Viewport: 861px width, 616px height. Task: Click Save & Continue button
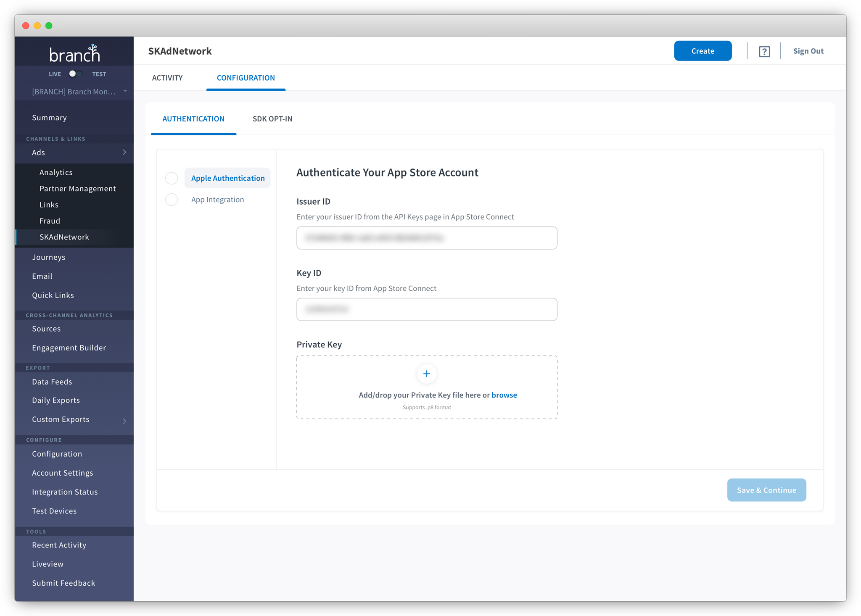click(x=766, y=490)
